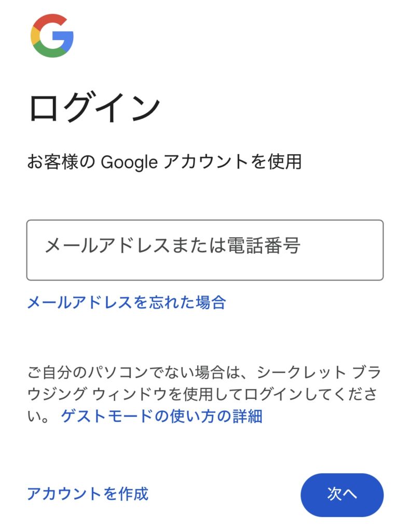Click the Google "G" logo
This screenshot has width=410, height=532.
52,35
